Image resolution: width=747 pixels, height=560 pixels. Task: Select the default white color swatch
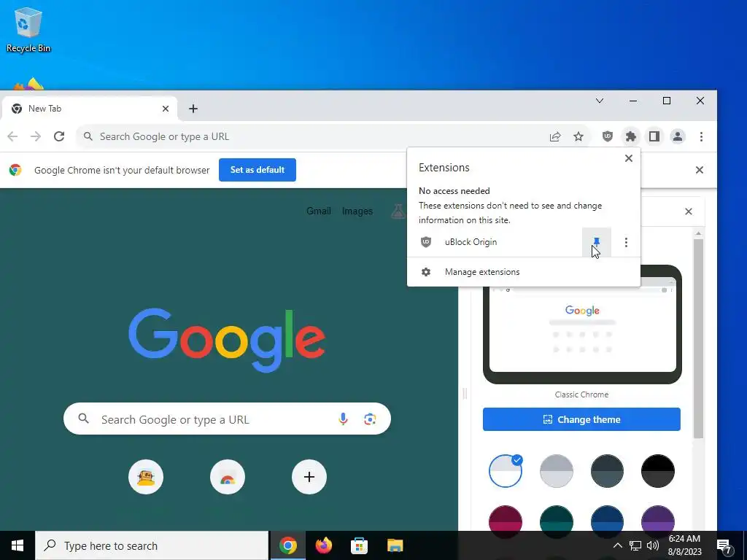coord(506,471)
